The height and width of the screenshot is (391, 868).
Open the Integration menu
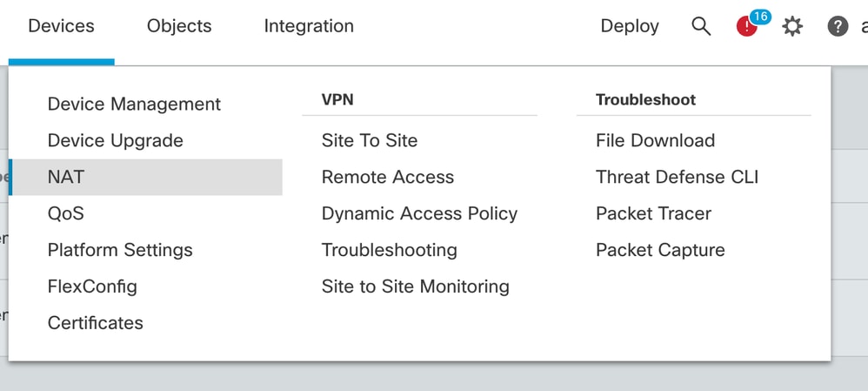point(309,26)
